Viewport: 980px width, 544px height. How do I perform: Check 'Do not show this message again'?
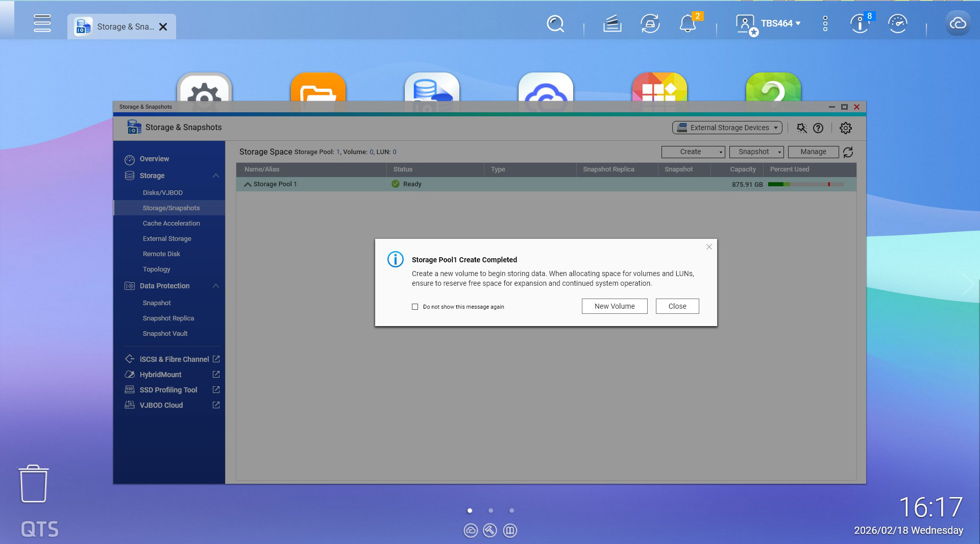tap(415, 307)
